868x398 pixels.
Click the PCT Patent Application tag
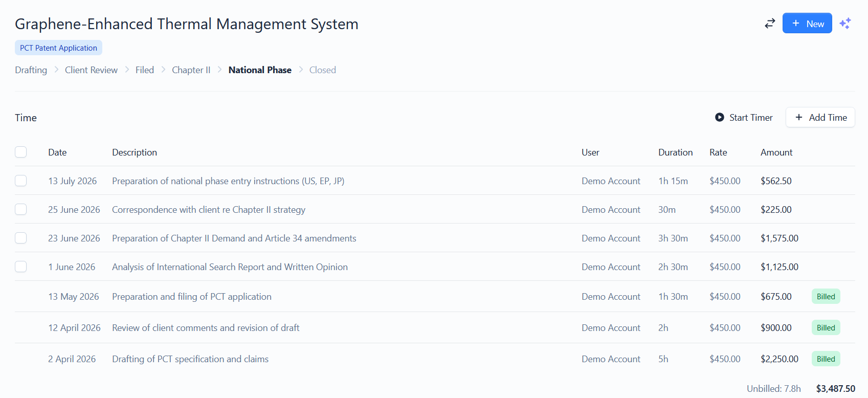[x=58, y=48]
